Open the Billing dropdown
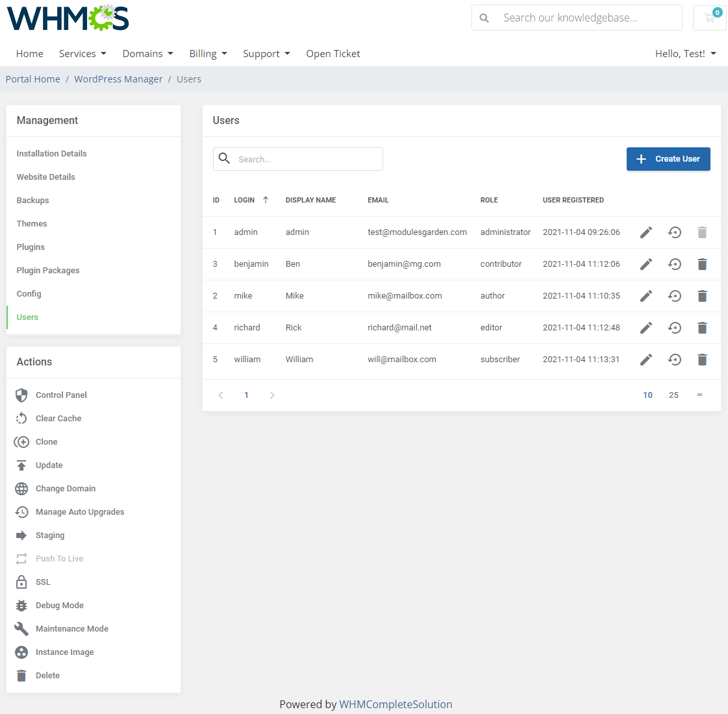The width and height of the screenshot is (728, 714). point(208,53)
